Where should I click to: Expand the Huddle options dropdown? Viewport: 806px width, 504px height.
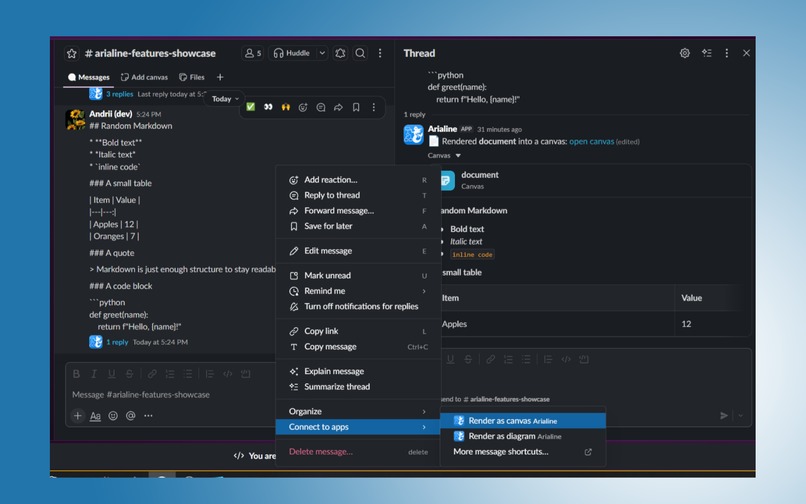(x=322, y=53)
